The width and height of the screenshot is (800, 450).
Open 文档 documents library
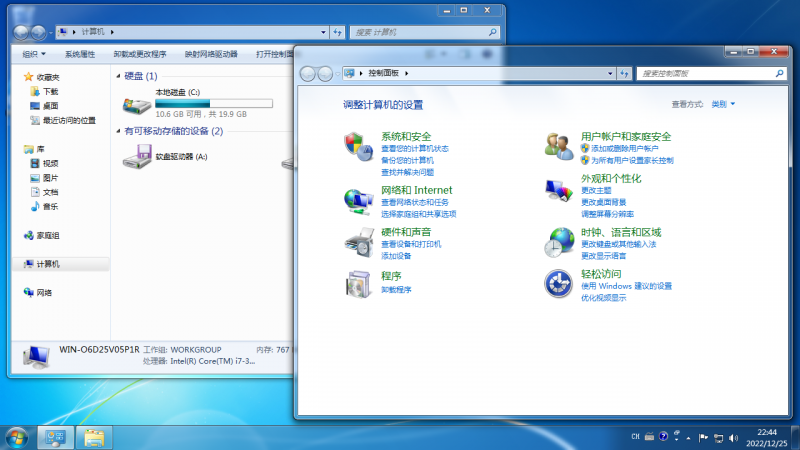tap(44, 192)
